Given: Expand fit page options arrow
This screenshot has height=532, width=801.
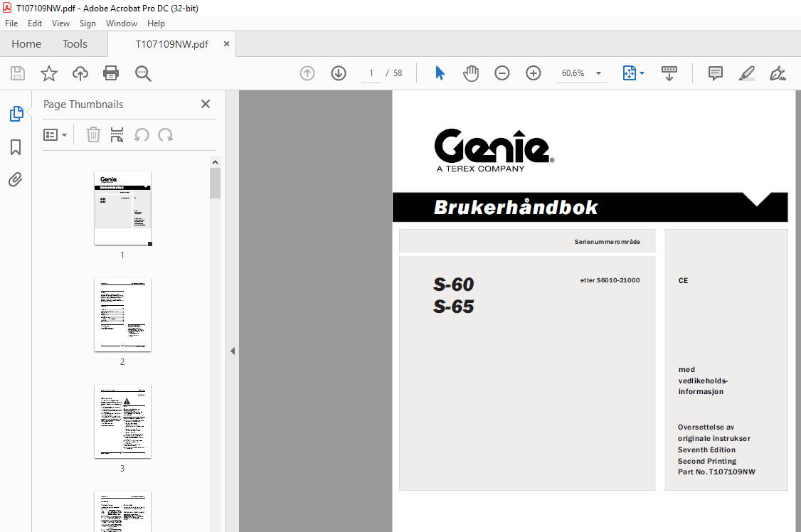Looking at the screenshot, I should (642, 73).
